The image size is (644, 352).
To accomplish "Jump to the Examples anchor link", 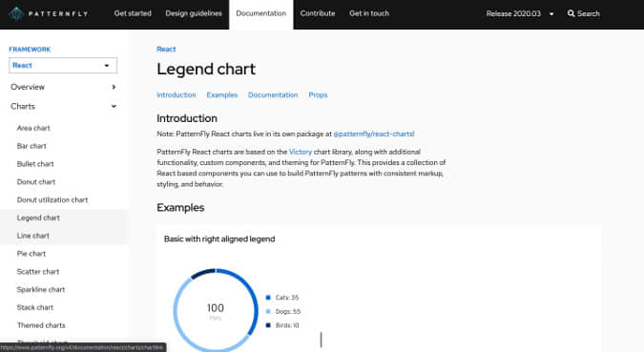I will [x=221, y=94].
